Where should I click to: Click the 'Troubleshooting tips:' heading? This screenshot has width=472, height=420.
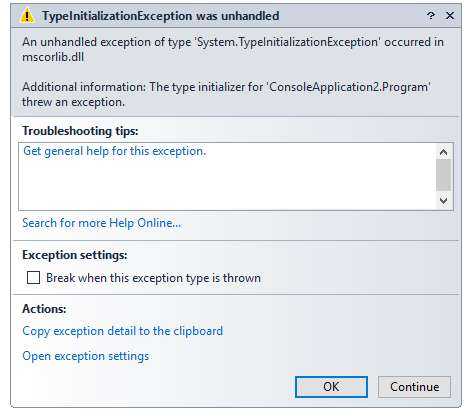pos(80,131)
